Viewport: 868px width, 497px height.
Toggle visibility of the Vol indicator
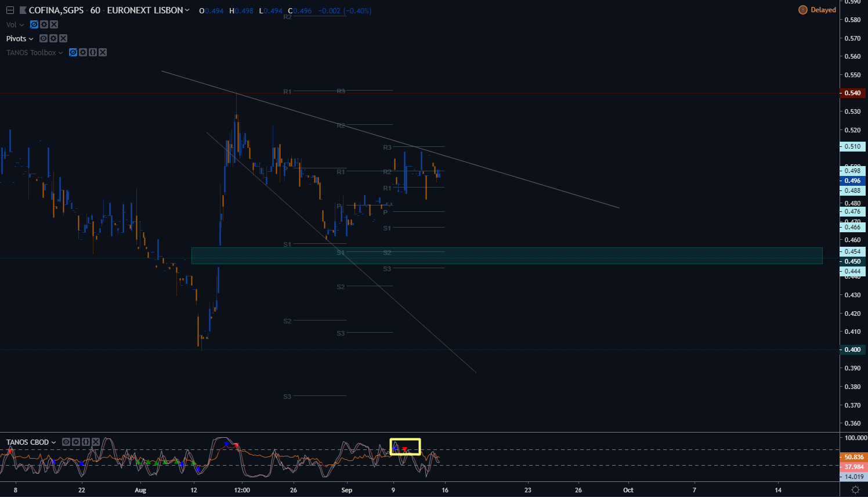pyautogui.click(x=34, y=24)
